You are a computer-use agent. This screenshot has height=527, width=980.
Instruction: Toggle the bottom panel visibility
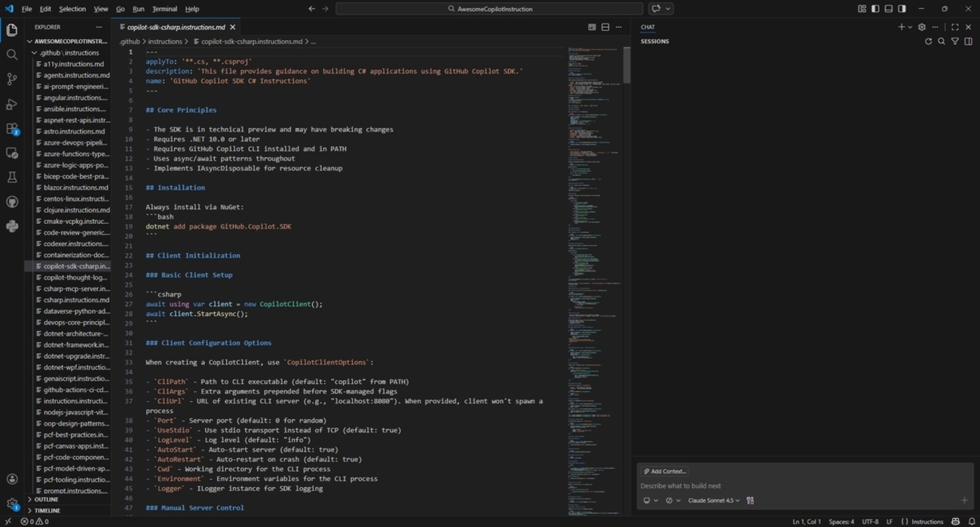(889, 9)
